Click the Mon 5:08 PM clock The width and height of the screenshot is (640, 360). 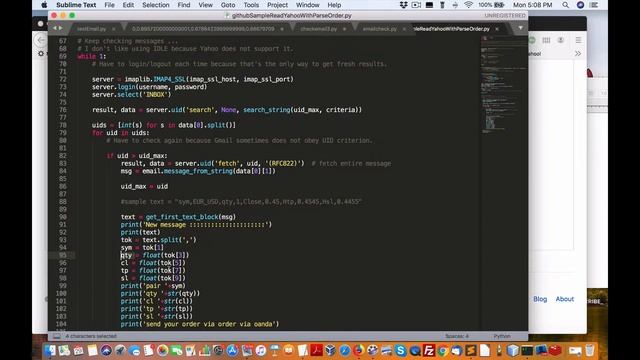point(532,5)
